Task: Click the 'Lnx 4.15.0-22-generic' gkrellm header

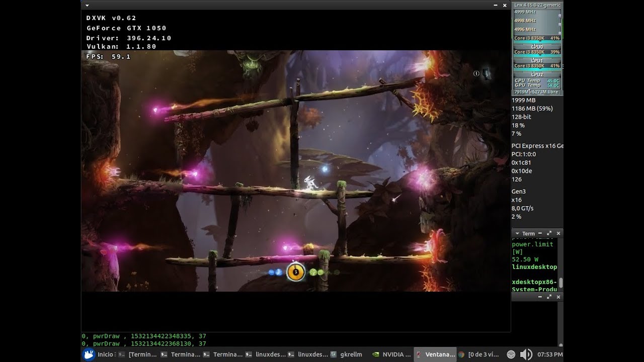Action: click(x=537, y=5)
